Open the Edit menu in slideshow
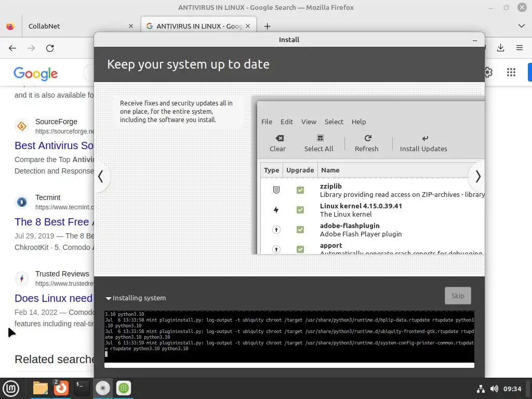 pyautogui.click(x=287, y=122)
